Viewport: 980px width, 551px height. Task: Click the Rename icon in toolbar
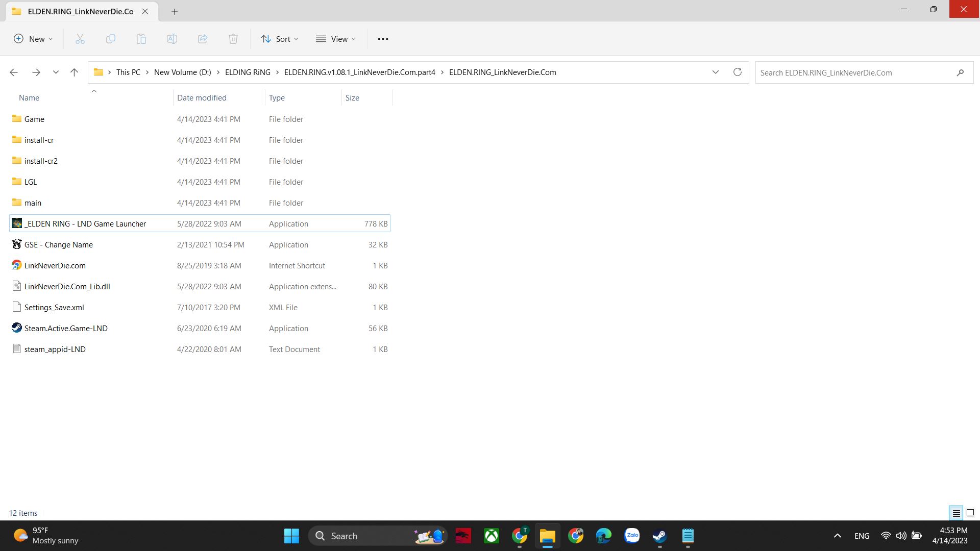coord(172,39)
